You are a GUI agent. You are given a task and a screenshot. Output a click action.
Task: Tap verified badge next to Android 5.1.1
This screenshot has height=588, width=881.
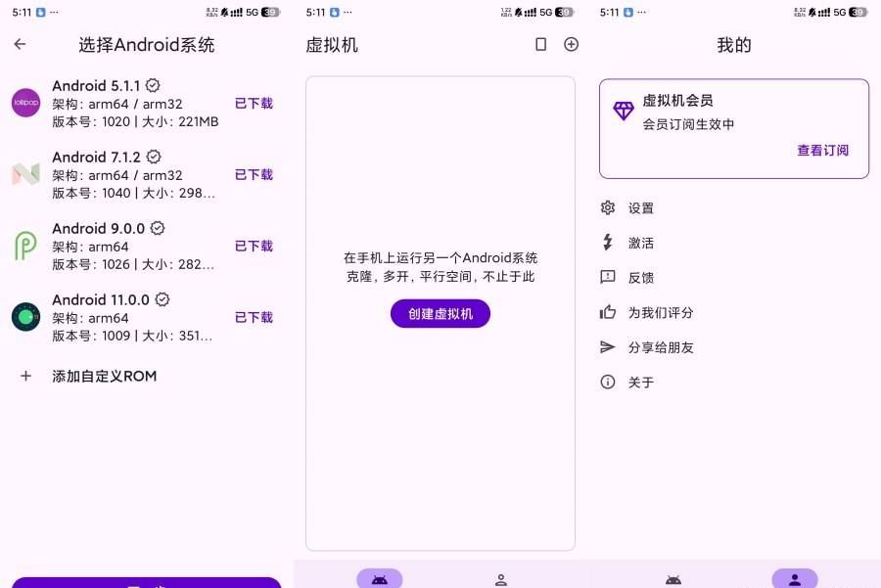153,85
